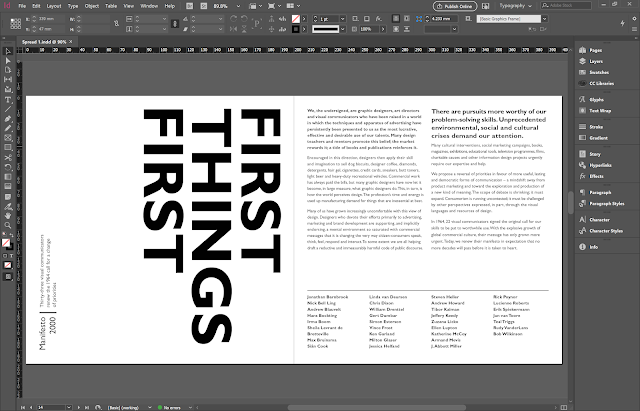Select the Type tool
This screenshot has height=411, width=640.
pyautogui.click(x=8, y=100)
